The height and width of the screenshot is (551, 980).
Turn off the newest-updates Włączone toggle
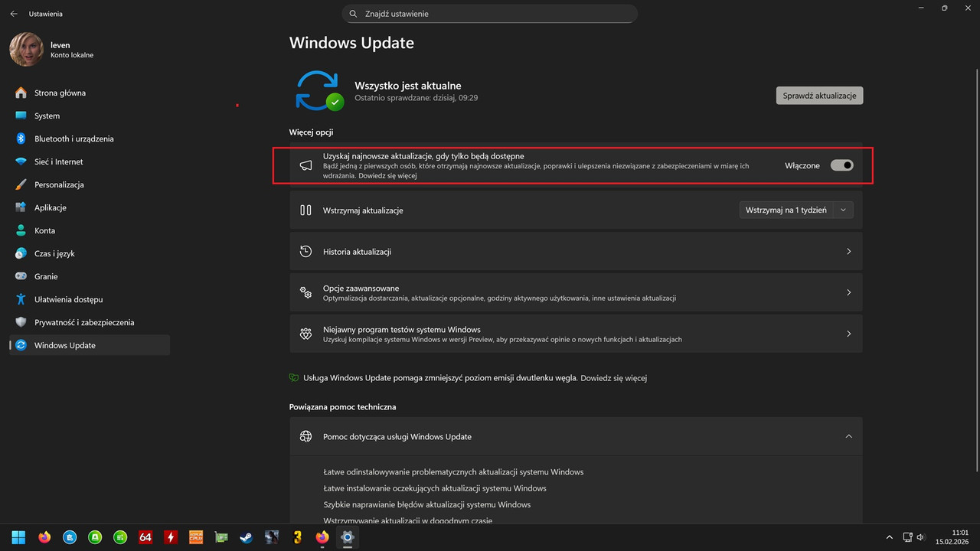point(842,165)
